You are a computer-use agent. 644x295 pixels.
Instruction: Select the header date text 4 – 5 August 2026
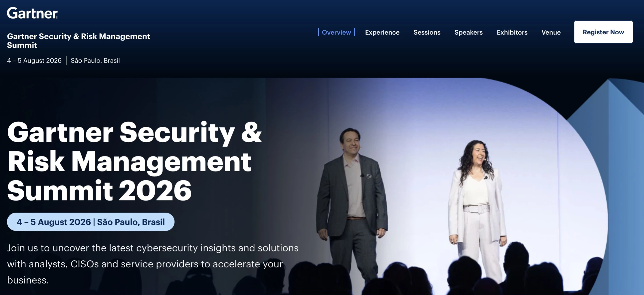(x=34, y=60)
